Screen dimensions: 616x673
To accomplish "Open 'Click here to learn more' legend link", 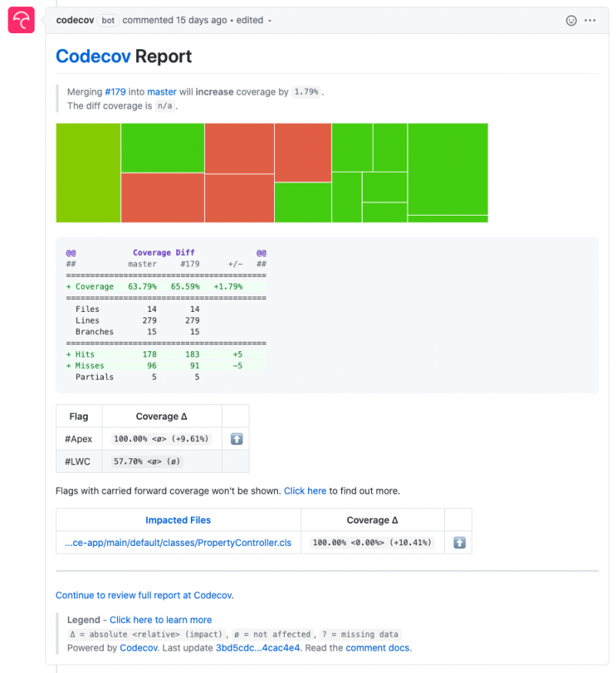I will pos(161,620).
